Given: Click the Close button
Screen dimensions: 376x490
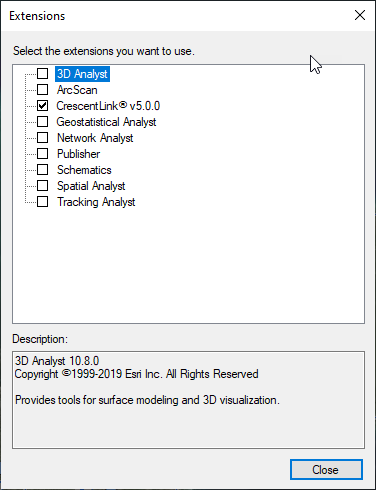Looking at the screenshot, I should (x=326, y=470).
